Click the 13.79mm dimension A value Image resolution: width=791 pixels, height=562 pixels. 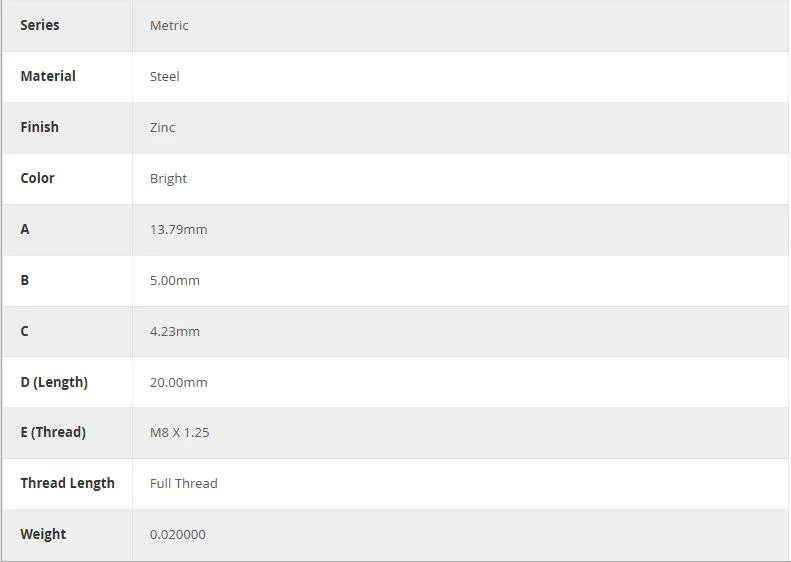tap(179, 230)
